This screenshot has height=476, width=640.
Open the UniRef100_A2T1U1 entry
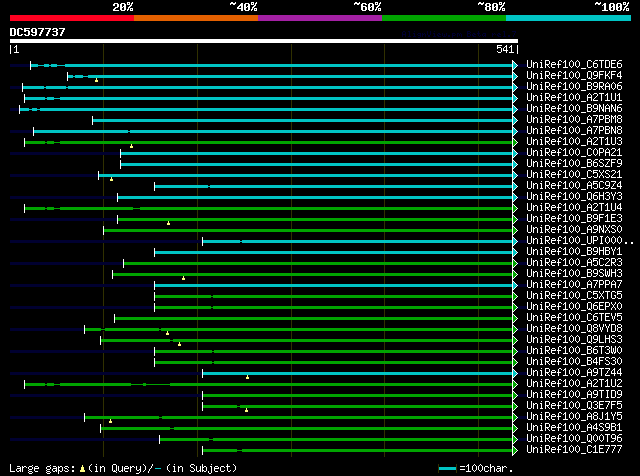[574, 98]
